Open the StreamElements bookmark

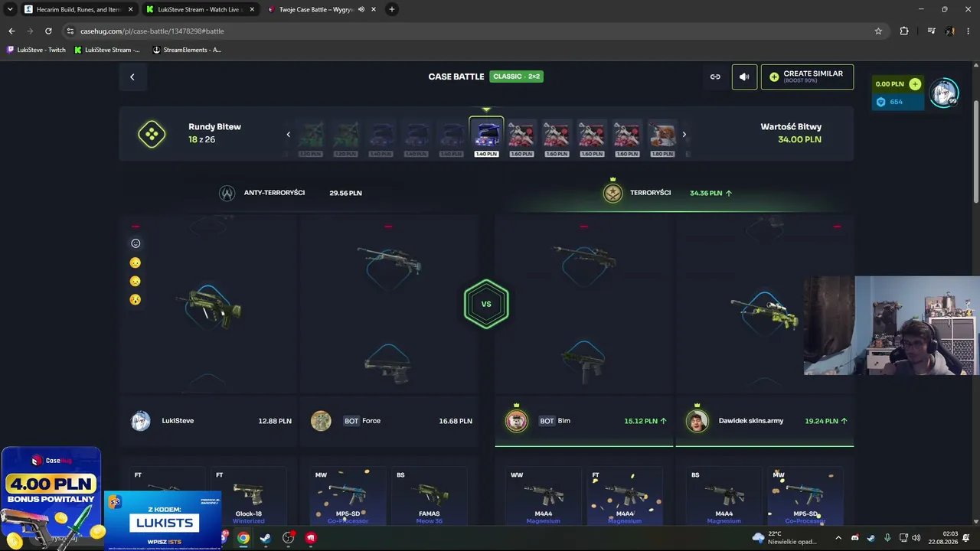pos(187,50)
